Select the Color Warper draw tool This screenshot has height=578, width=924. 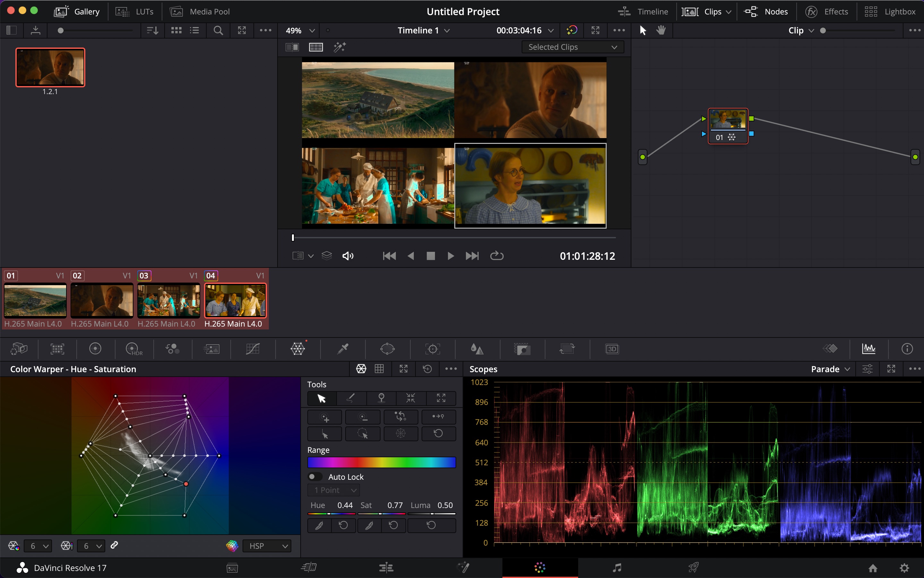351,398
